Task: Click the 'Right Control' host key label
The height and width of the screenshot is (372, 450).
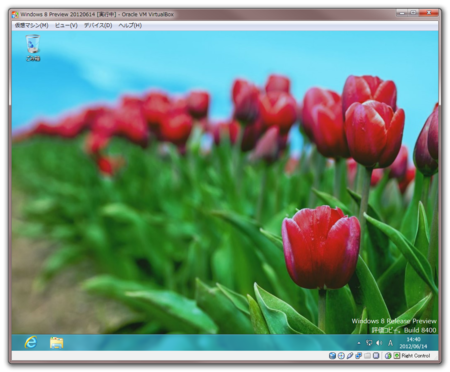Action: (415, 356)
